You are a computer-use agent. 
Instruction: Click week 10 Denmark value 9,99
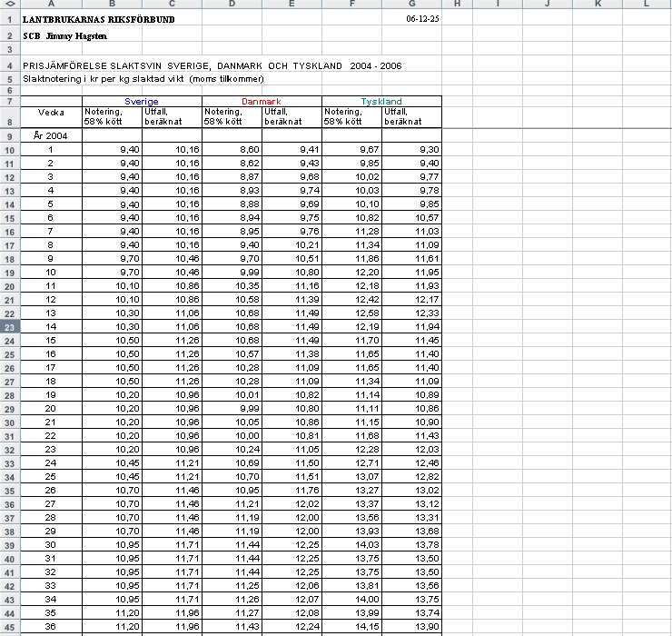coord(232,273)
